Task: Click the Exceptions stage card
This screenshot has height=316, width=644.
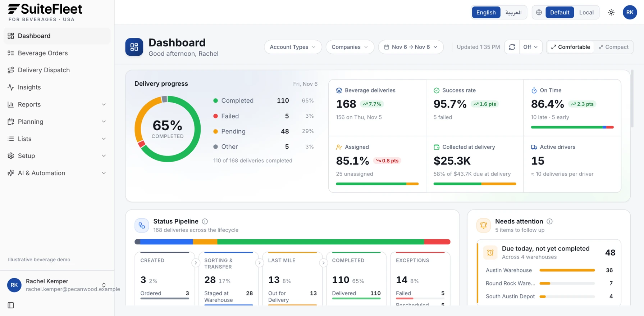Action: point(420,279)
